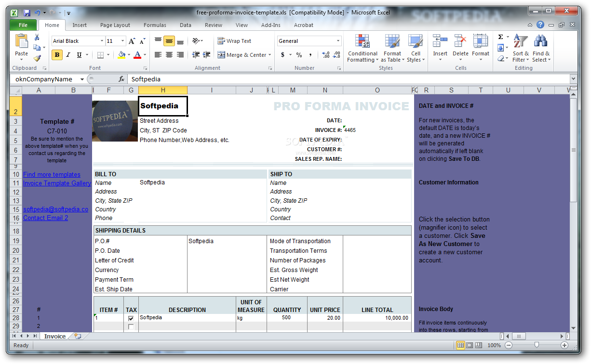Screen dimensions: 591x364
Task: Click the Align Text Left icon
Action: (158, 55)
